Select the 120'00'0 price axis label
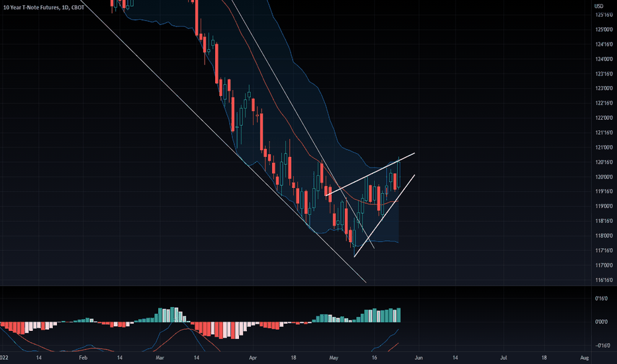The width and height of the screenshot is (617, 364). [x=604, y=177]
